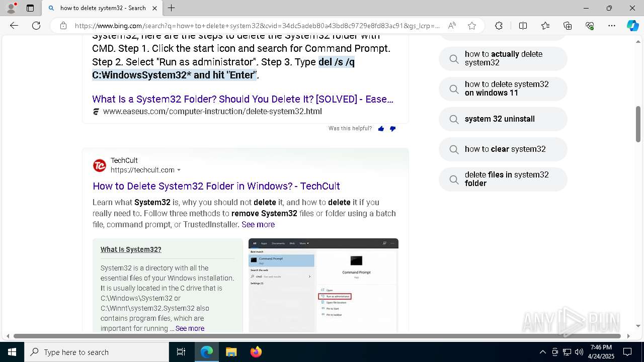Open 'How to Delete System32 Folder in Windows' link

(x=216, y=186)
